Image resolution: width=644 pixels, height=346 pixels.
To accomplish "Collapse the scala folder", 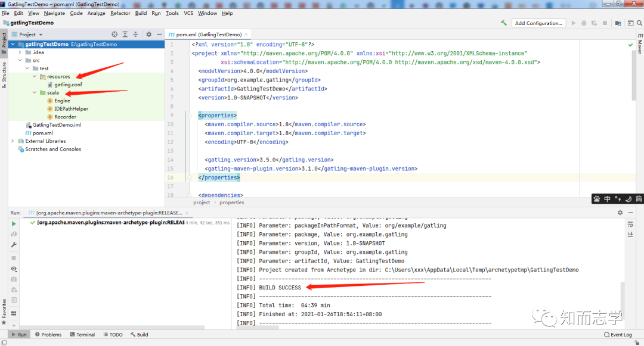I will click(35, 93).
